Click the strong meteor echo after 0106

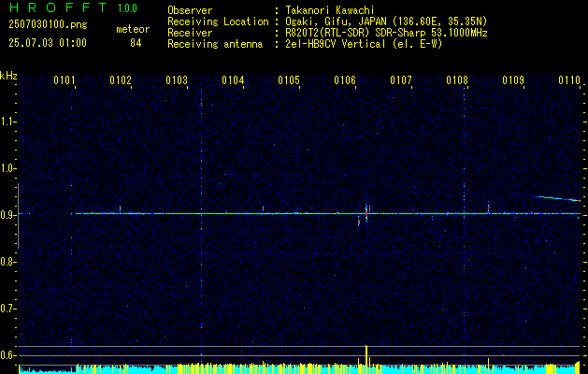366,213
